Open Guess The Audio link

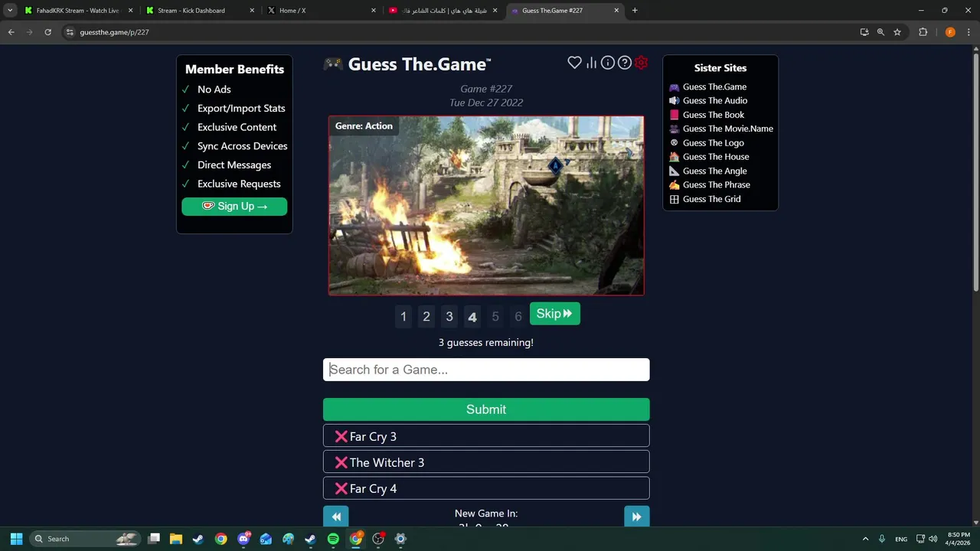tap(715, 100)
